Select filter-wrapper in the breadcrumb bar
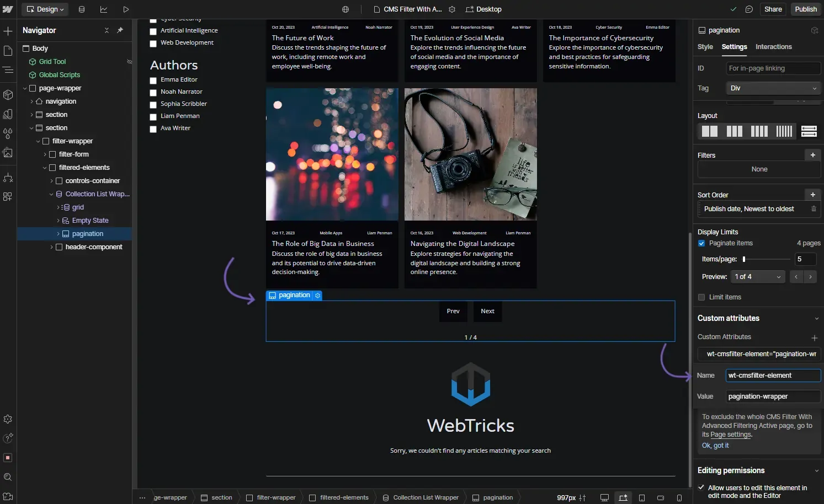 (x=271, y=498)
